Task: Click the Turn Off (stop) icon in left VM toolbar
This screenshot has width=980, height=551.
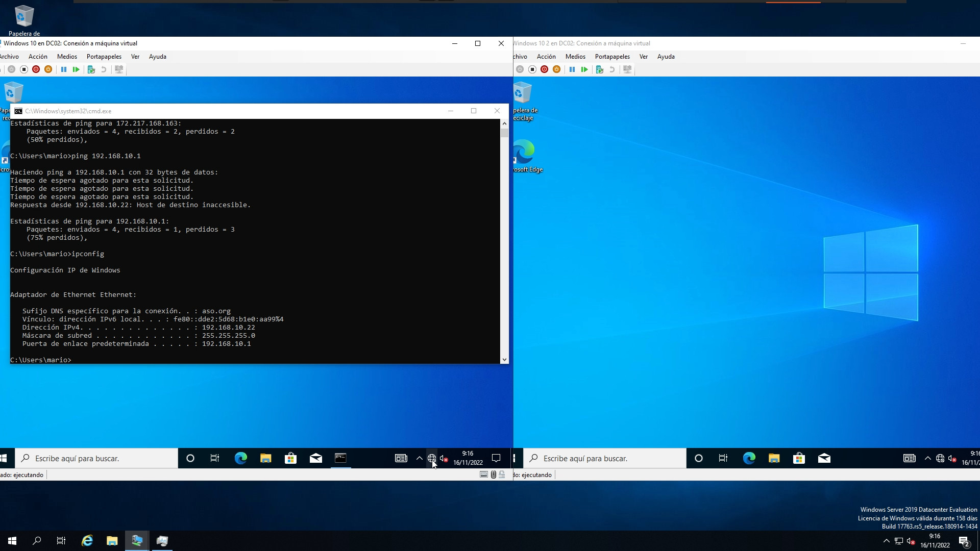Action: pos(23,69)
